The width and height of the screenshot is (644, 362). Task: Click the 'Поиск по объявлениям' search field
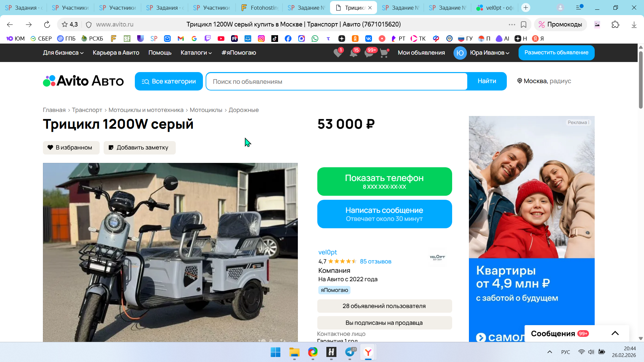[x=336, y=81]
